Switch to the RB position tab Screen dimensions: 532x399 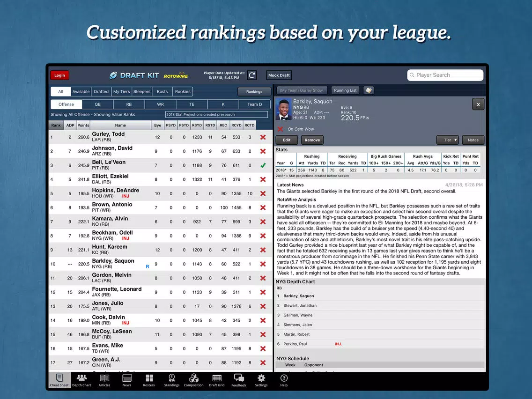coord(129,104)
